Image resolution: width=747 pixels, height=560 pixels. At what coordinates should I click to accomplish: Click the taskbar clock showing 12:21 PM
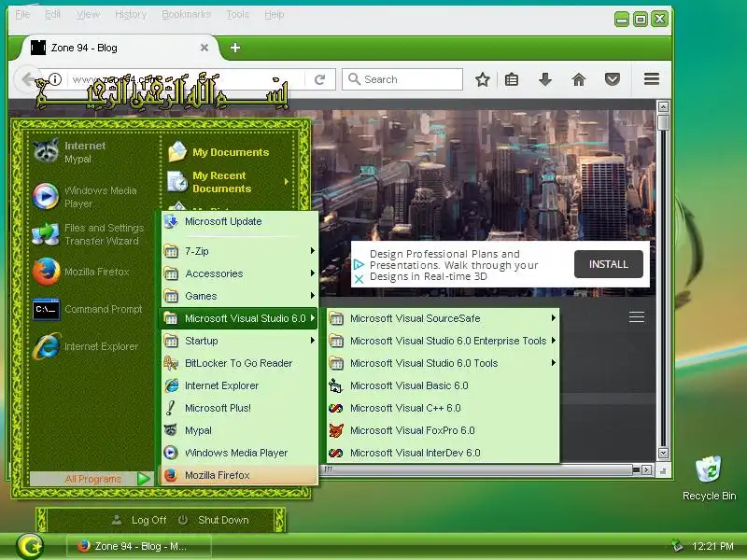point(712,546)
